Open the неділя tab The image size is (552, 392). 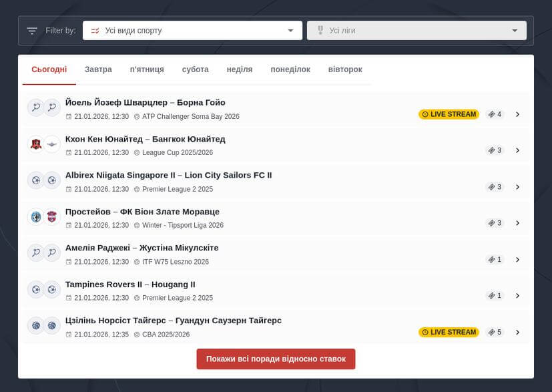[x=240, y=69]
